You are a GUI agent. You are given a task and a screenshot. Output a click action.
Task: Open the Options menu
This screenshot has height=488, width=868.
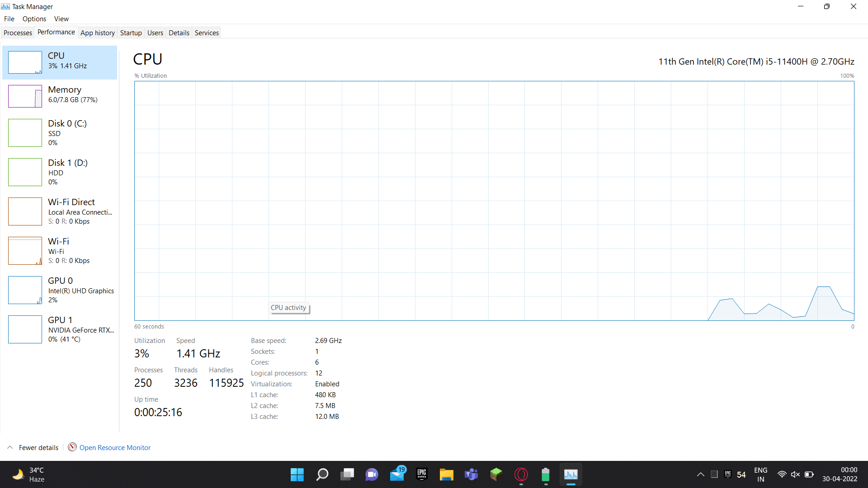coord(34,19)
